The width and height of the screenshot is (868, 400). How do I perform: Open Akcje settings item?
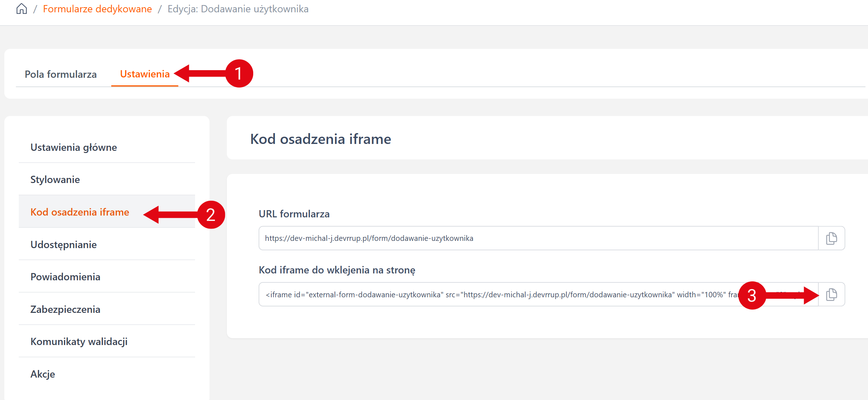tap(43, 374)
